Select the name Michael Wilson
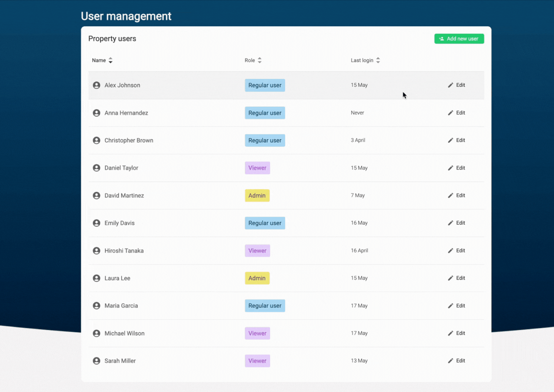The image size is (554, 392). pos(125,333)
